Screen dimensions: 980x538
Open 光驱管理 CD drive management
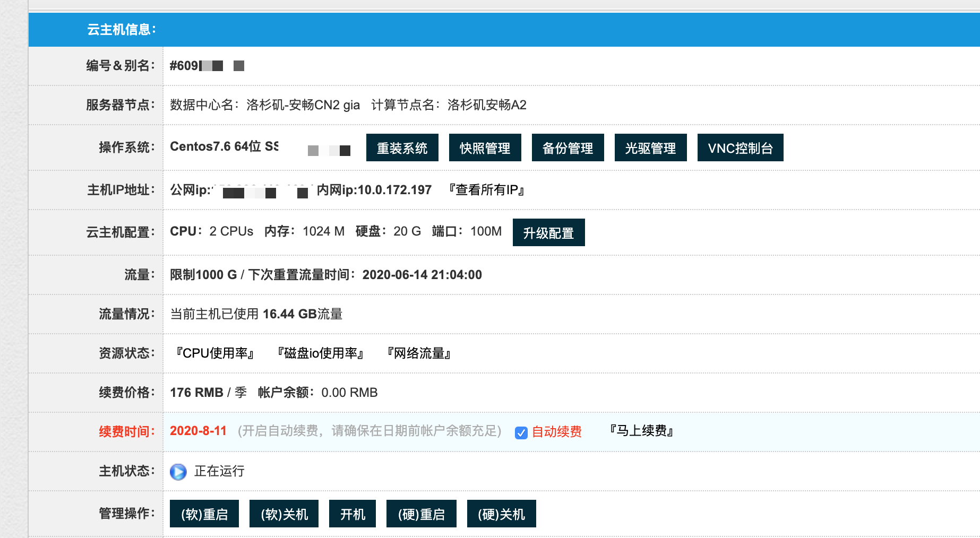[650, 148]
